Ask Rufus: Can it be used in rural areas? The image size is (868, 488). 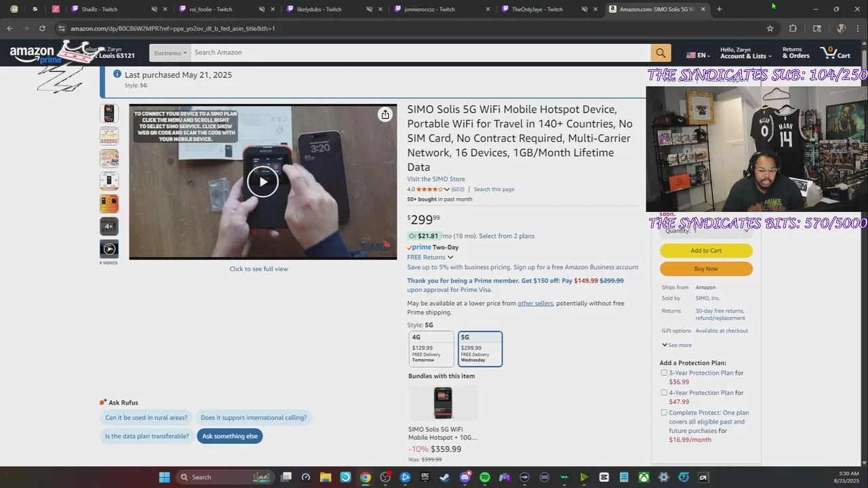pos(146,418)
